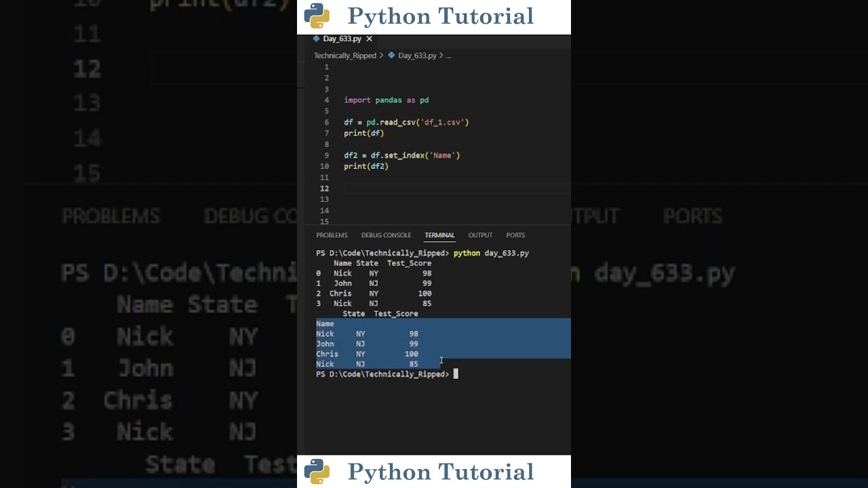Screen dimensions: 868x488
Task: Click highlighted terminal row 'John NJ 99'
Action: coord(367,344)
